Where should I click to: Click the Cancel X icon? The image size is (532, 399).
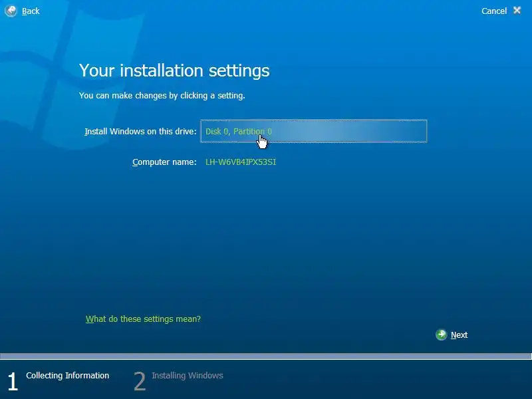tap(517, 11)
